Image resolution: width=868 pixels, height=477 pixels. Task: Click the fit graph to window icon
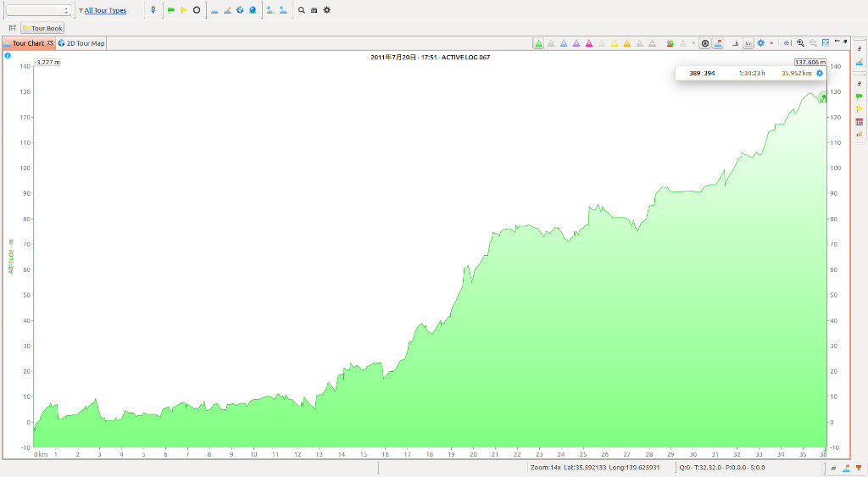coord(825,43)
